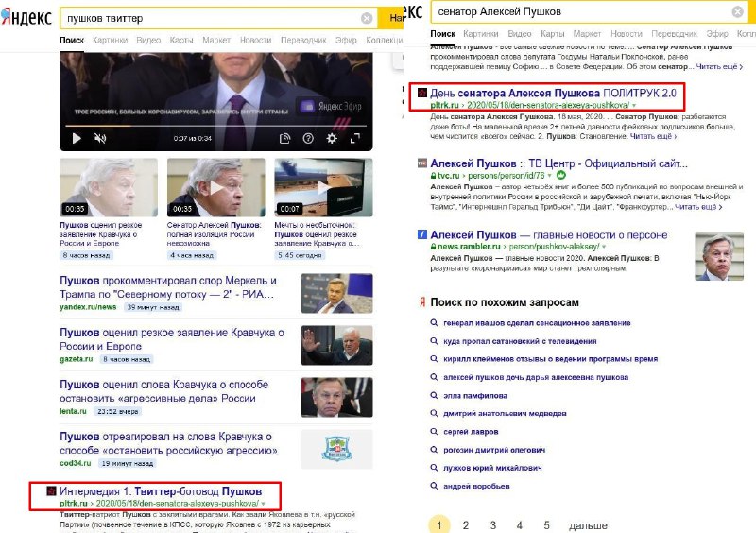The height and width of the screenshot is (533, 756).
Task: Open 'Алексей Пушков :: ТВ Центр' result
Action: (x=558, y=163)
